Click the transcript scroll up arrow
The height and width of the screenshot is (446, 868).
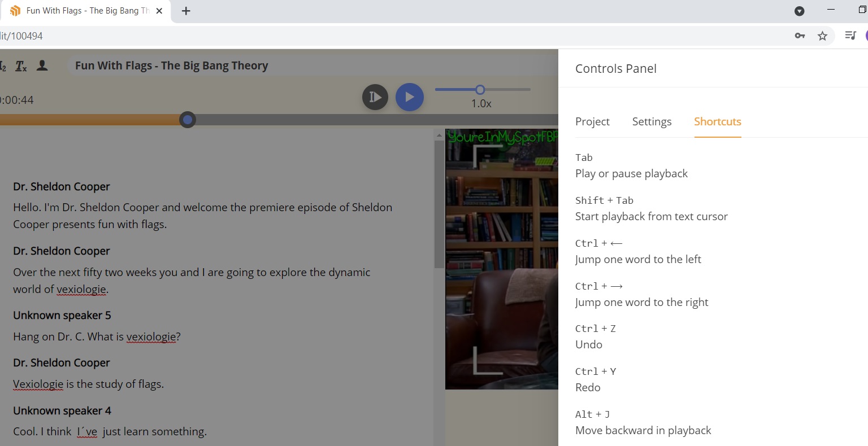click(439, 135)
